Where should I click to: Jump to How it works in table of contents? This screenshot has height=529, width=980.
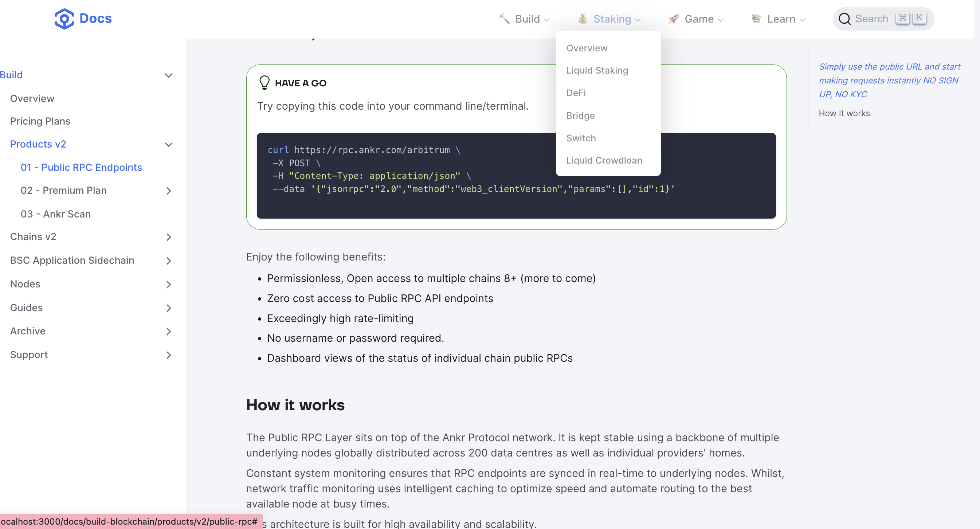point(844,113)
